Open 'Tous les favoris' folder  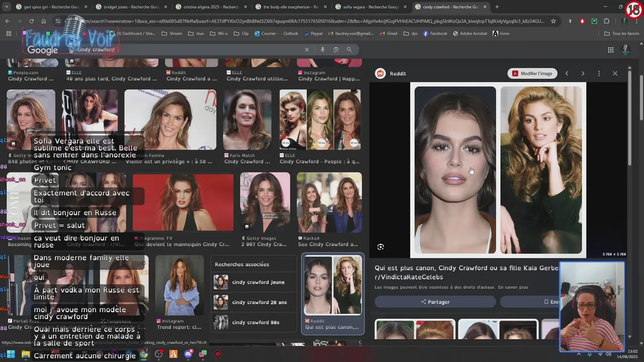(621, 34)
